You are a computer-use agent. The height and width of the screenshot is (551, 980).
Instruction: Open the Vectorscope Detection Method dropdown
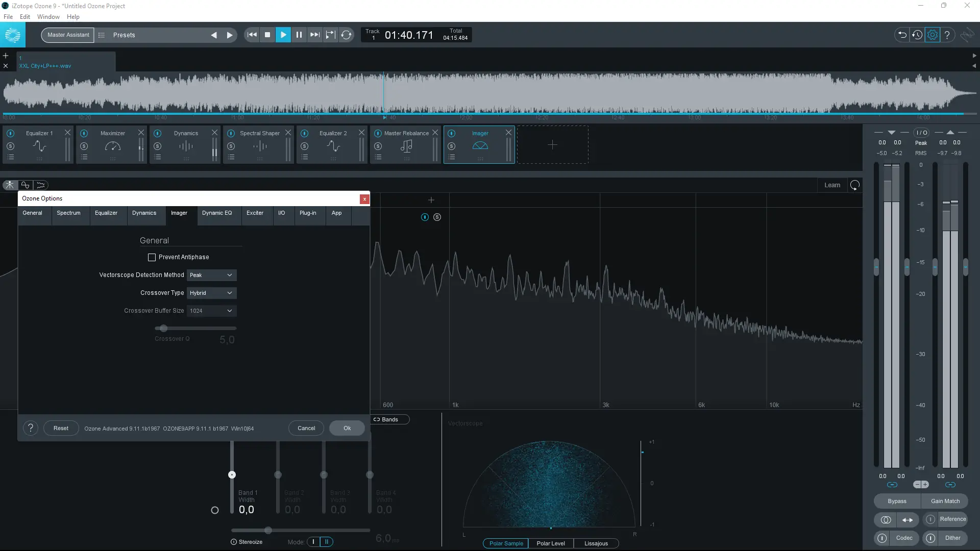(x=211, y=275)
